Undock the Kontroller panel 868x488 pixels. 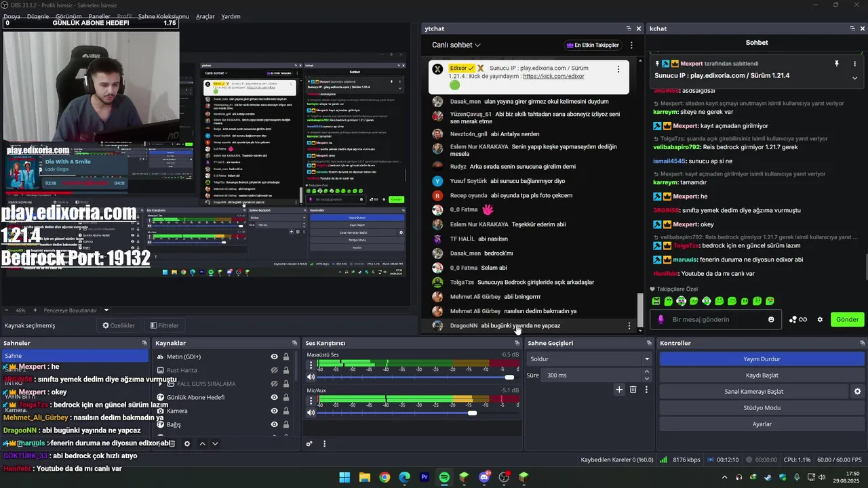pos(862,343)
